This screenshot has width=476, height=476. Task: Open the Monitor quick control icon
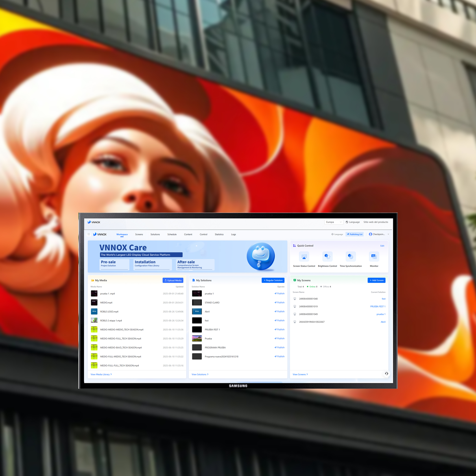374,257
